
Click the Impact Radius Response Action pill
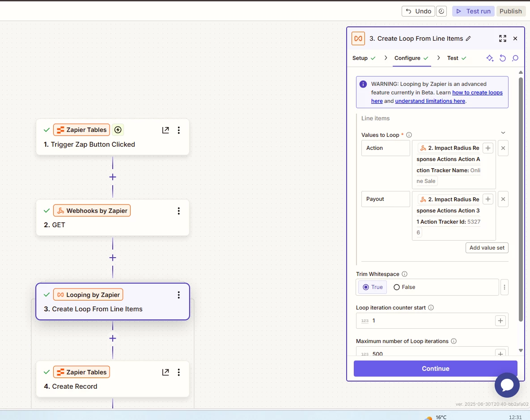(449, 164)
